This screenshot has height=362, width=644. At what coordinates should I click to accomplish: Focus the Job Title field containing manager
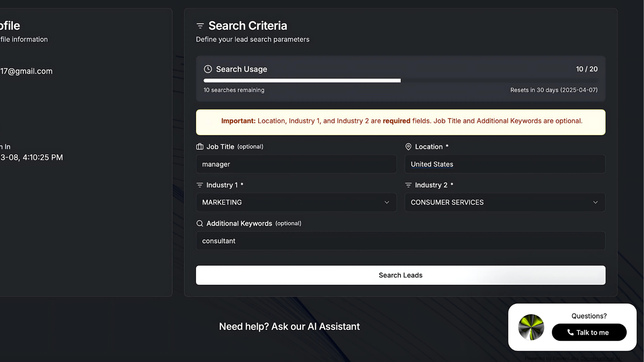pos(296,164)
